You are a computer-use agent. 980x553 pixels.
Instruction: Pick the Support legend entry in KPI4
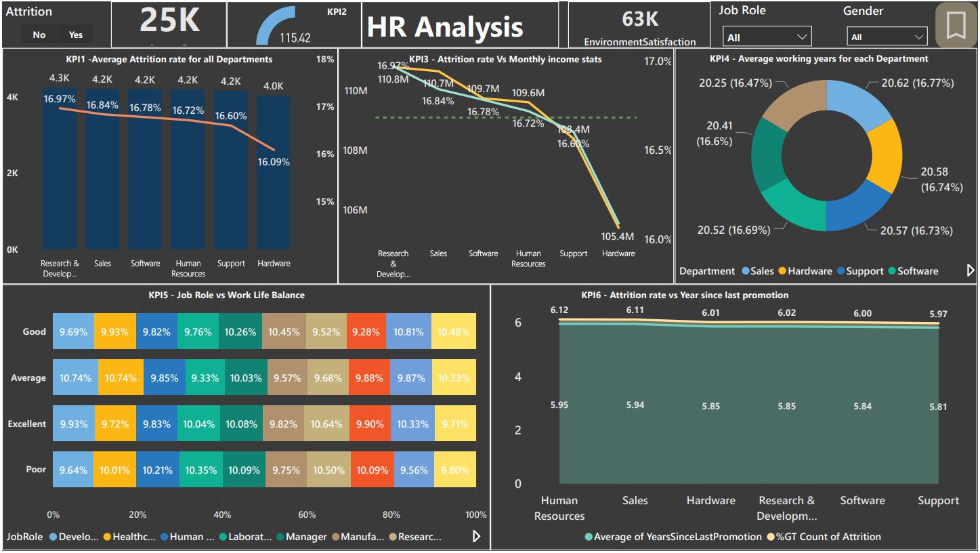pyautogui.click(x=859, y=271)
